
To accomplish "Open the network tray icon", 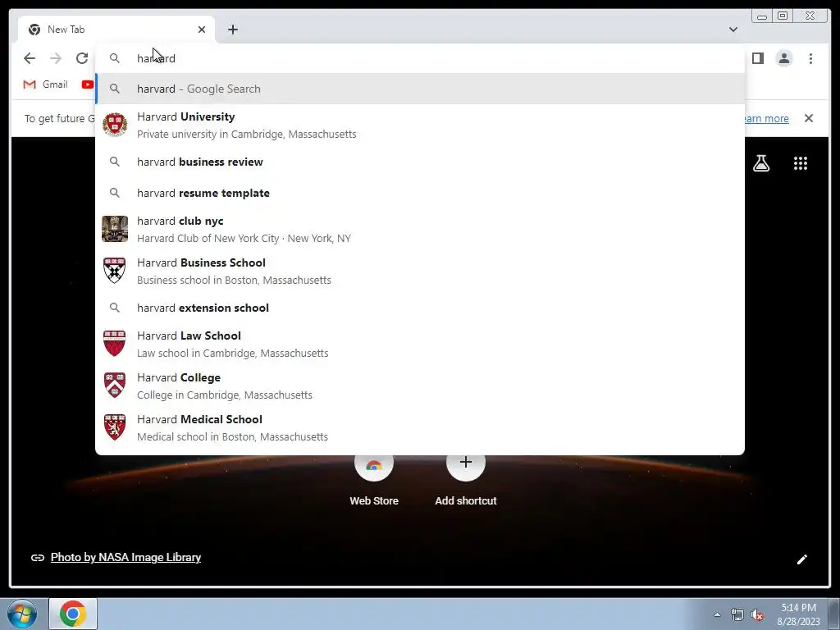I will (x=737, y=614).
